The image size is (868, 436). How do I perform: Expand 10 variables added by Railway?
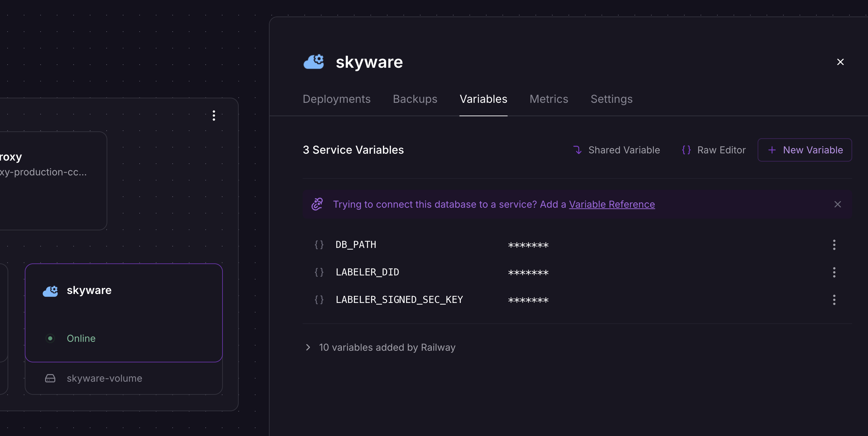pyautogui.click(x=308, y=347)
